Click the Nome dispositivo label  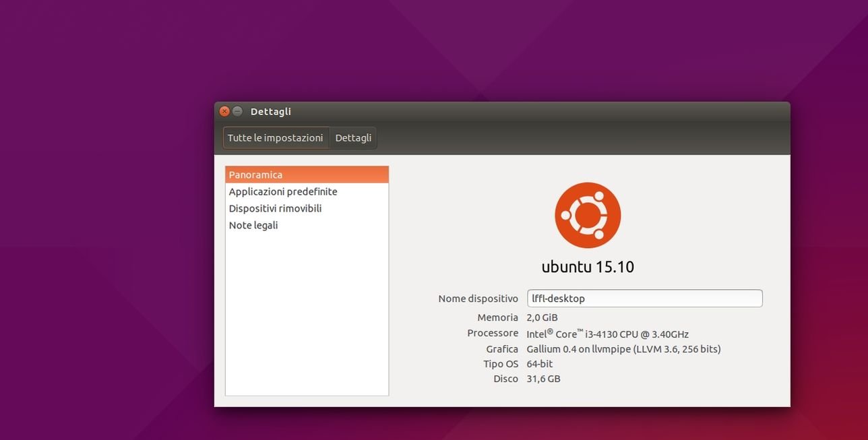coord(478,298)
